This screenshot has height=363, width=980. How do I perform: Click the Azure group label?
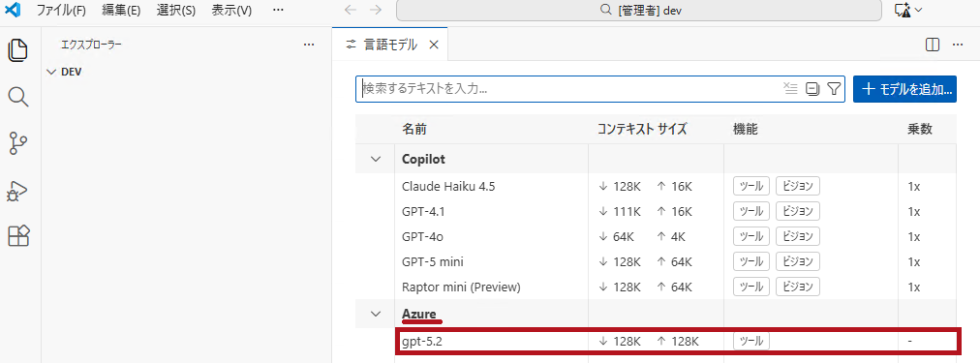coord(418,314)
